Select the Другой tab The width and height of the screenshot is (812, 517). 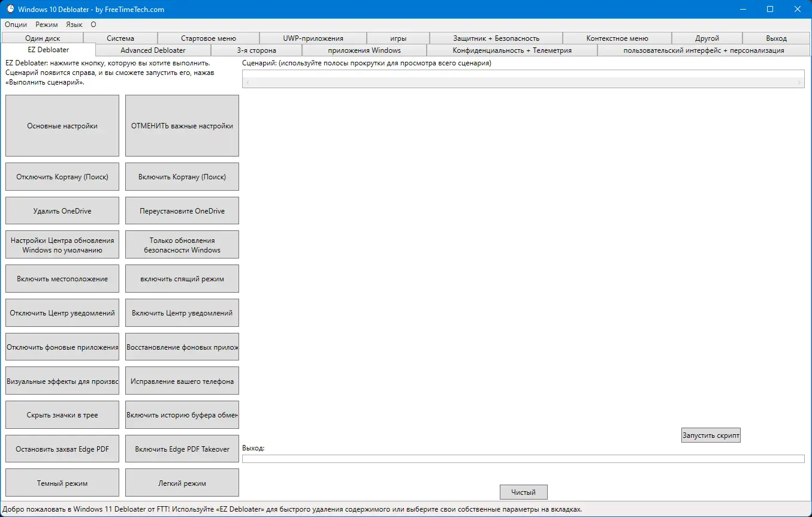(x=707, y=38)
